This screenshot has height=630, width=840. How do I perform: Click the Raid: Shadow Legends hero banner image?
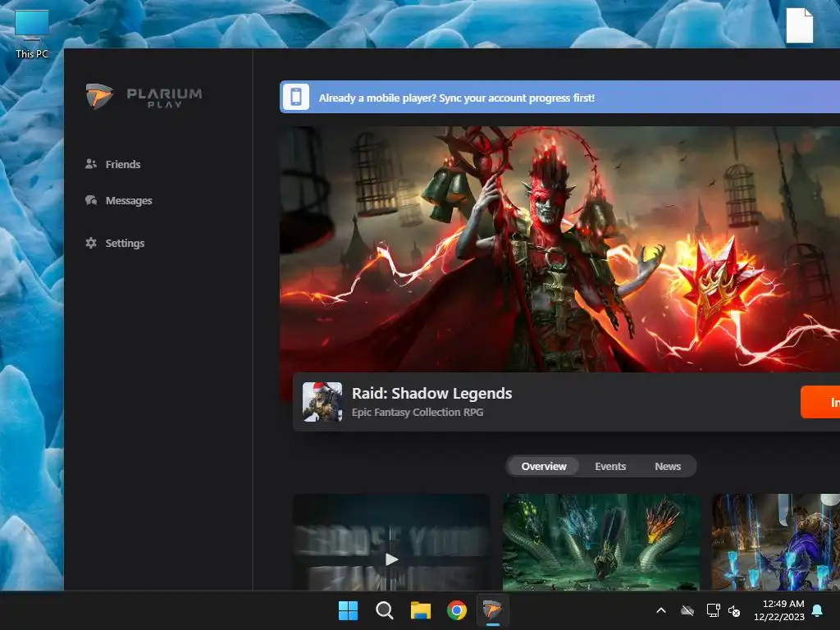(x=559, y=249)
